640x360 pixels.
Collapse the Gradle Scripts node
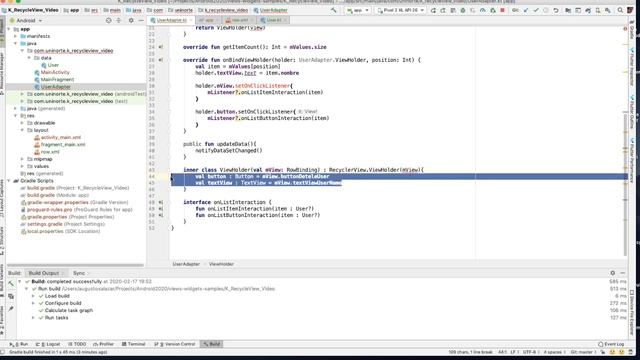point(9,181)
